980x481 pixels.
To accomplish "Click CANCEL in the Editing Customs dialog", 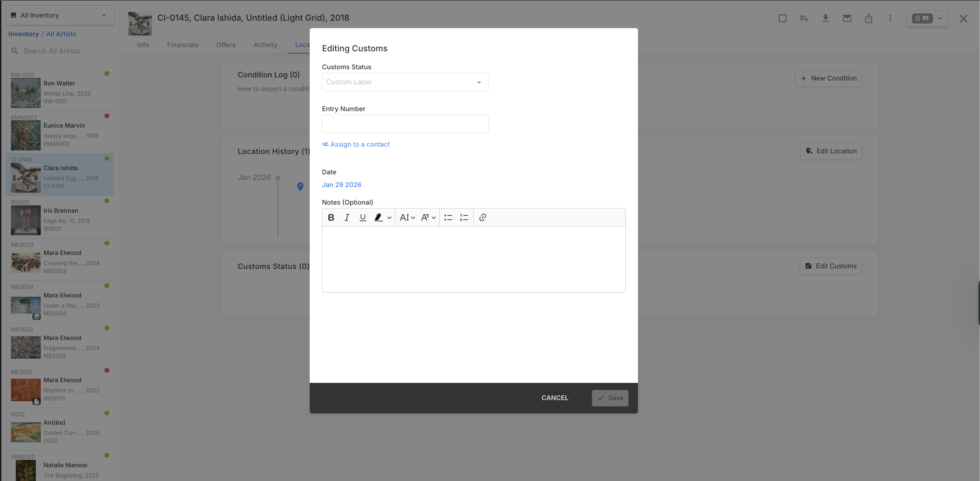I will click(555, 398).
